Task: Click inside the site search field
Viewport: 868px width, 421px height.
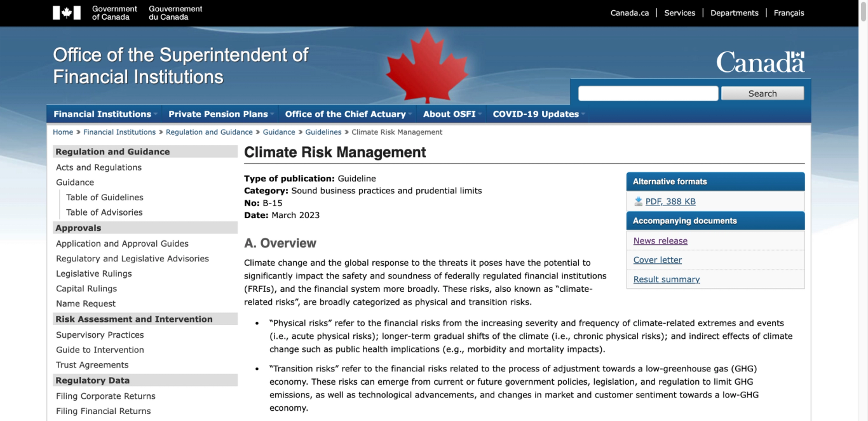Action: point(648,93)
